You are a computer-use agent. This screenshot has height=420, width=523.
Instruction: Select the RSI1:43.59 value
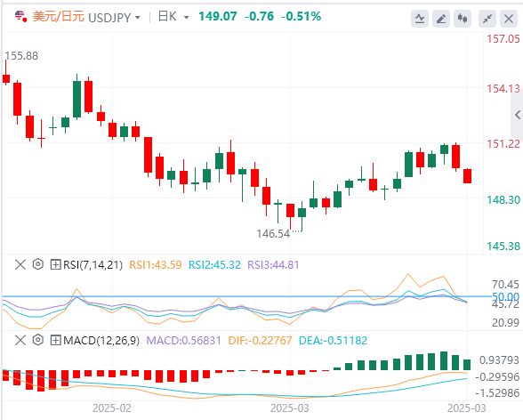[156, 265]
